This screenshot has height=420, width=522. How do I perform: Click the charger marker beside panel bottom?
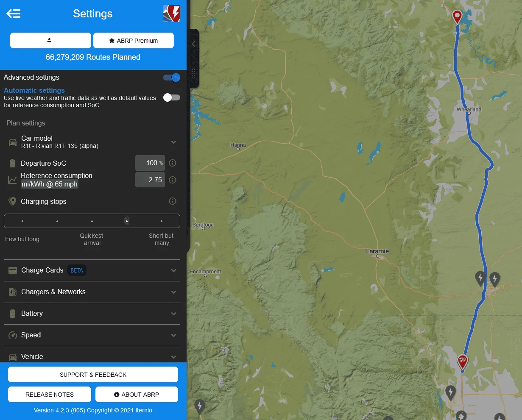coord(199,406)
